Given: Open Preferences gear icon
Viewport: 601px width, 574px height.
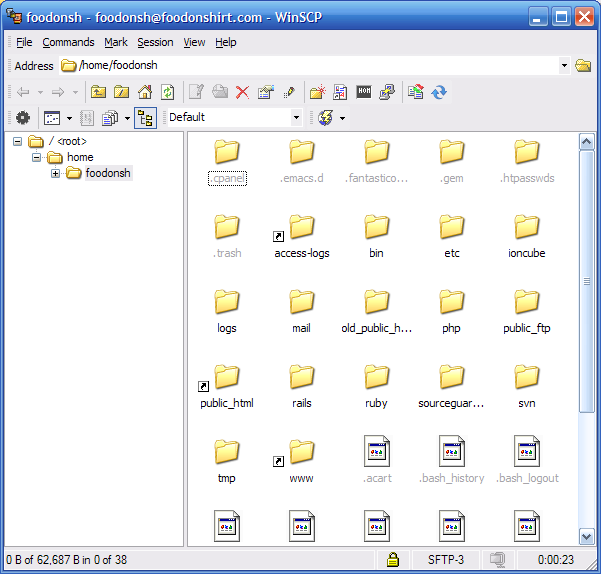Looking at the screenshot, I should click(23, 118).
